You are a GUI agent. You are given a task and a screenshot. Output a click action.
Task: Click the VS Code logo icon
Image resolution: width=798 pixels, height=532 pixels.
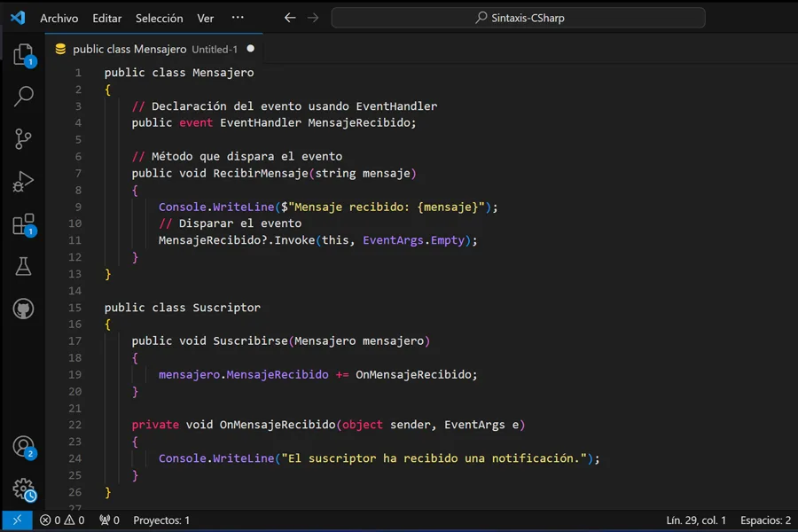(x=18, y=18)
